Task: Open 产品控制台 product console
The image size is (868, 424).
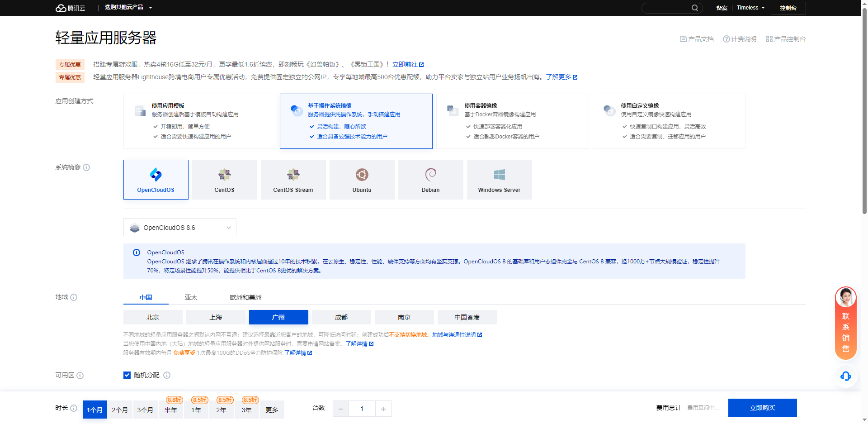Action: 786,39
